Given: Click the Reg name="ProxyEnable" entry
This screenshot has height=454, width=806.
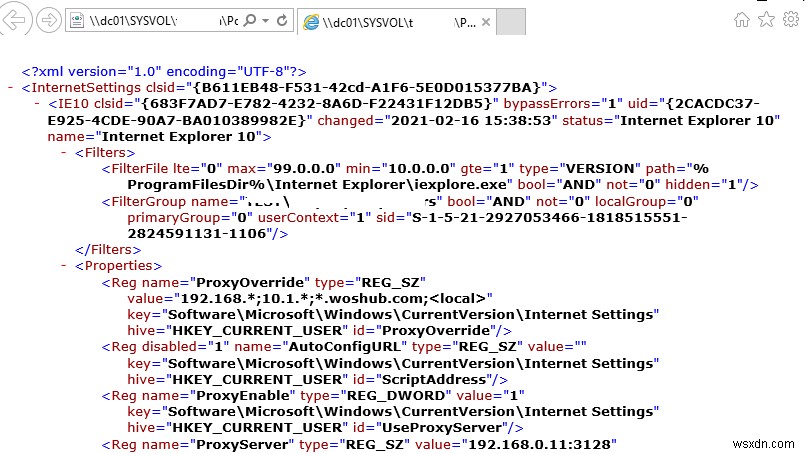Looking at the screenshot, I should (x=198, y=395).
